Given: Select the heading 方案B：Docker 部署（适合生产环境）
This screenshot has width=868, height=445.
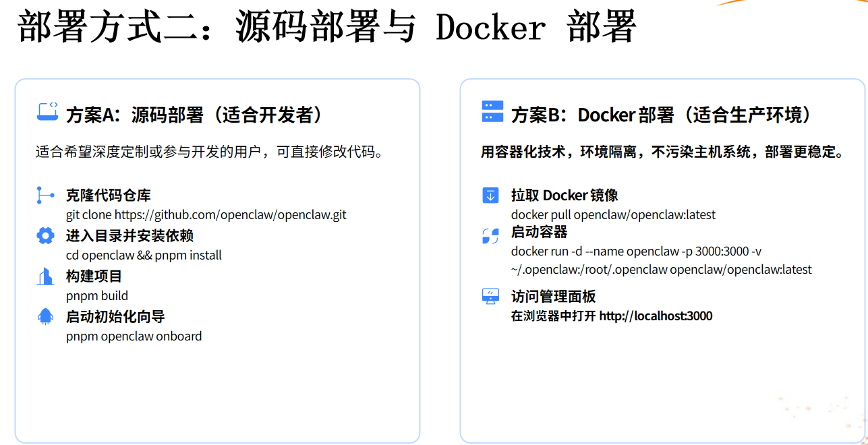Looking at the screenshot, I should click(661, 115).
